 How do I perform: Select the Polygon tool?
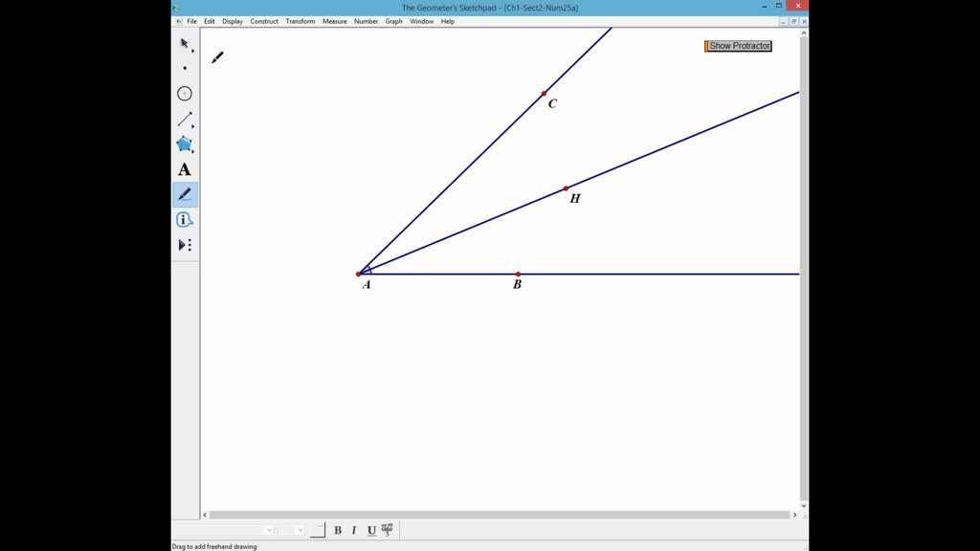click(x=185, y=144)
